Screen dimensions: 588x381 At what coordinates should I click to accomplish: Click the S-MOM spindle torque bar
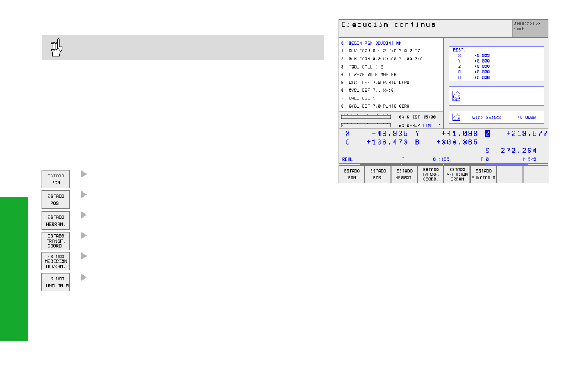point(366,125)
